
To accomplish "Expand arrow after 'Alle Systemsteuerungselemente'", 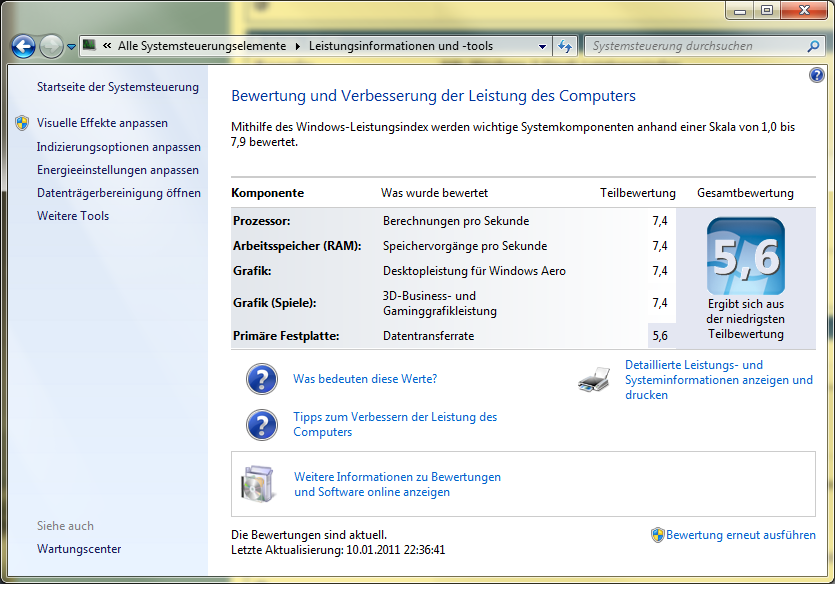I will (298, 46).
